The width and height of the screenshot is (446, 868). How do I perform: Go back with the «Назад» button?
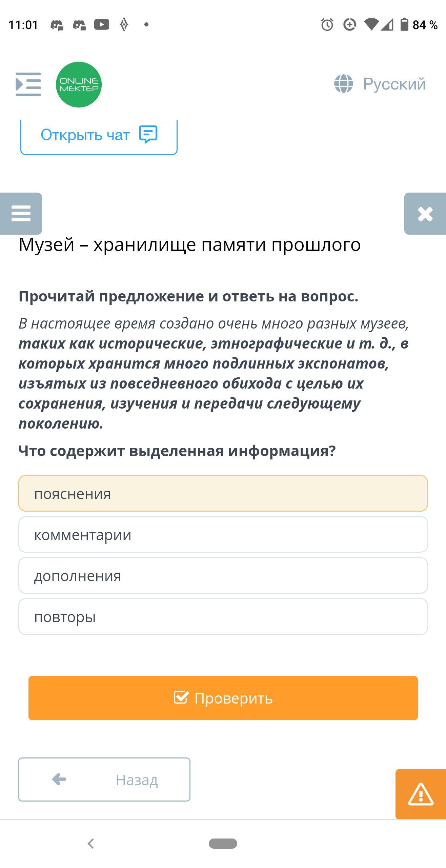104,780
